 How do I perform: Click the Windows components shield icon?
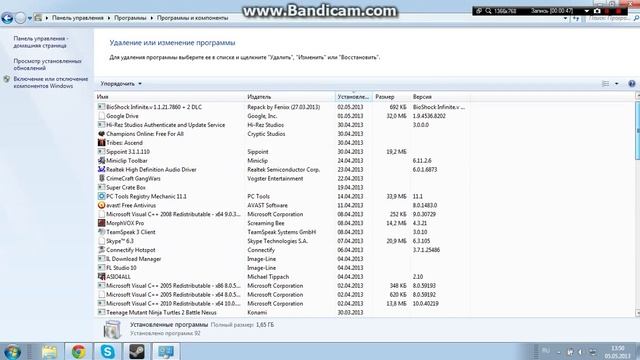pos(7,79)
